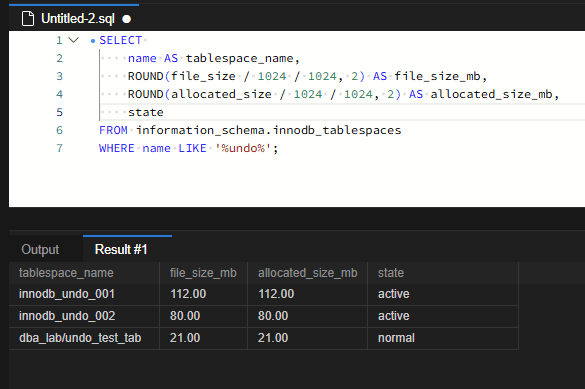Click the state column header
Image resolution: width=585 pixels, height=389 pixels.
click(x=391, y=273)
